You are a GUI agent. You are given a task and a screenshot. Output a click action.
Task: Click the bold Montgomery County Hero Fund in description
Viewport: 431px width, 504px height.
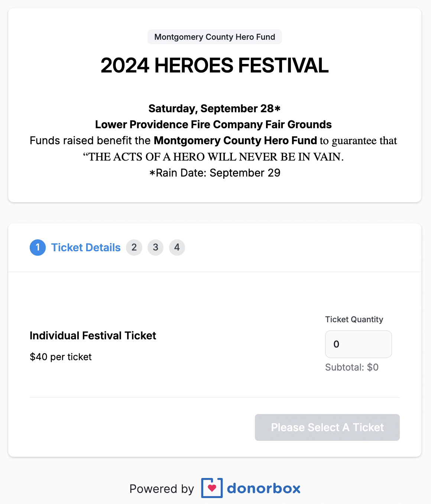point(235,140)
